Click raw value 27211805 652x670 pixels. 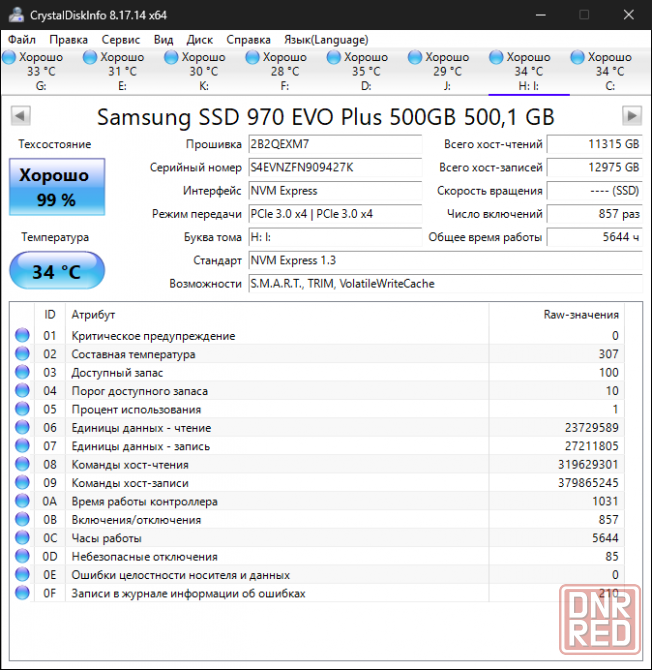click(591, 446)
